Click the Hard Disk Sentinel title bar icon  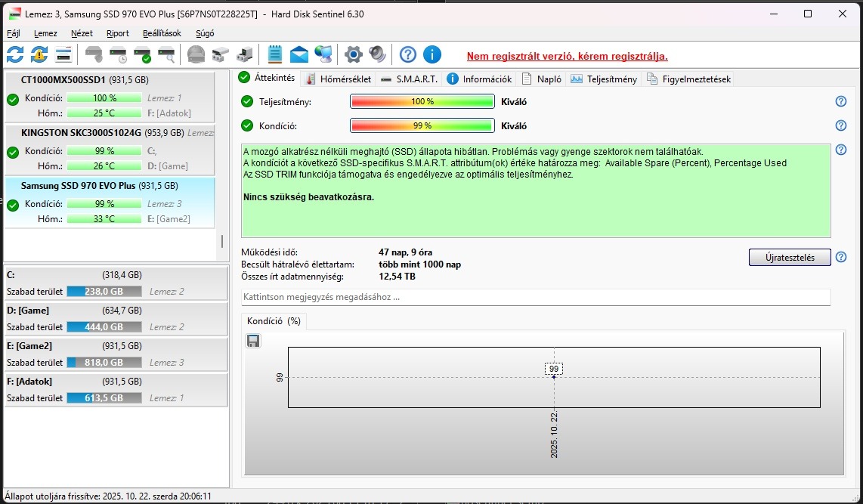(15, 14)
